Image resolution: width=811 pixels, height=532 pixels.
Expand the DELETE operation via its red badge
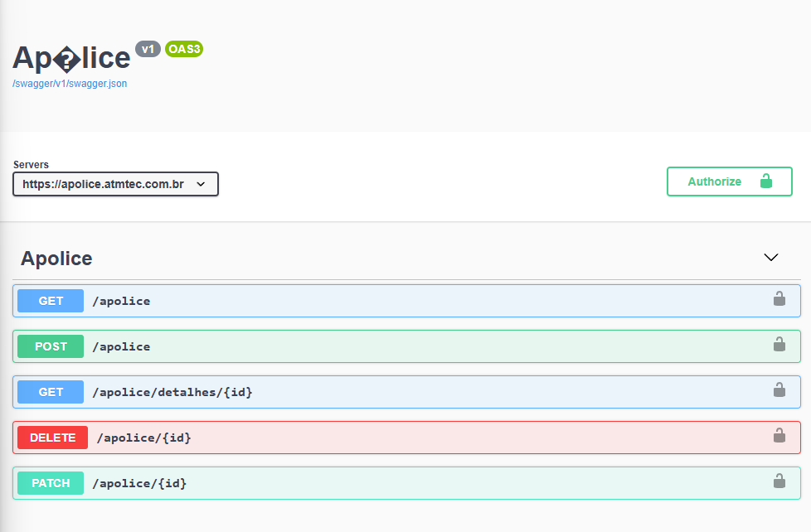(52, 438)
